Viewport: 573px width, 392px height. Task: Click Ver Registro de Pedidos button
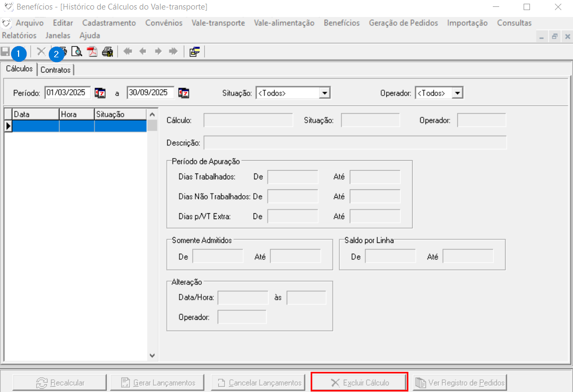pyautogui.click(x=460, y=382)
